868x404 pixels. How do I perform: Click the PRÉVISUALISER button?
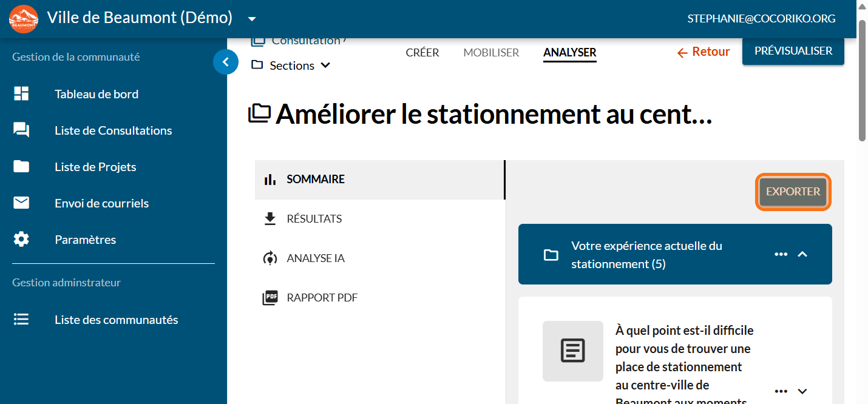(x=793, y=51)
